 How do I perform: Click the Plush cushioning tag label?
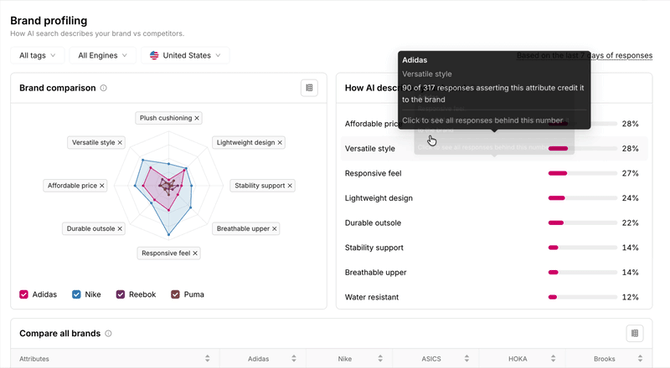click(x=166, y=118)
